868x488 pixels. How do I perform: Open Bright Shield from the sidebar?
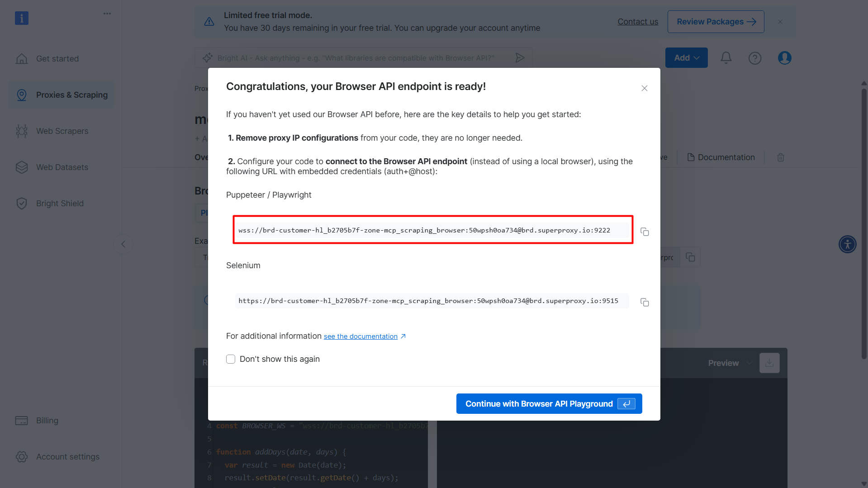(22, 203)
